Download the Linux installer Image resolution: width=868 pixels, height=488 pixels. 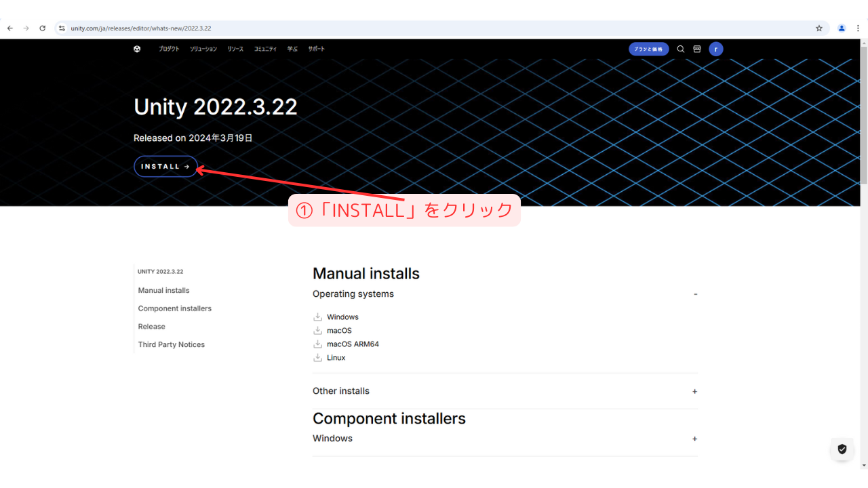317,357
